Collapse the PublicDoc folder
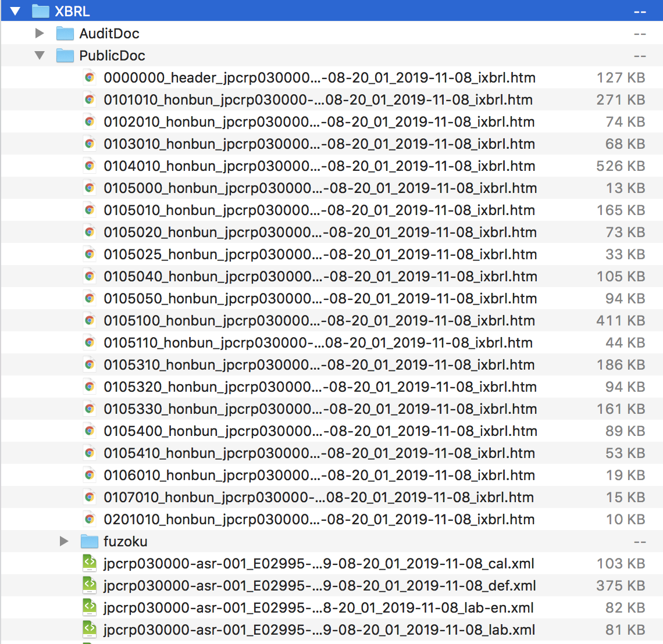This screenshot has width=663, height=644. [40, 55]
